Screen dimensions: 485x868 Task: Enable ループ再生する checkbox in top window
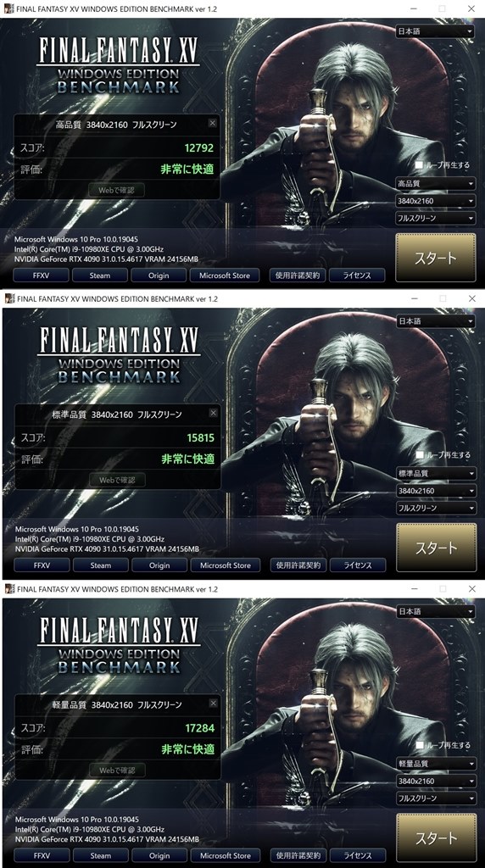419,165
